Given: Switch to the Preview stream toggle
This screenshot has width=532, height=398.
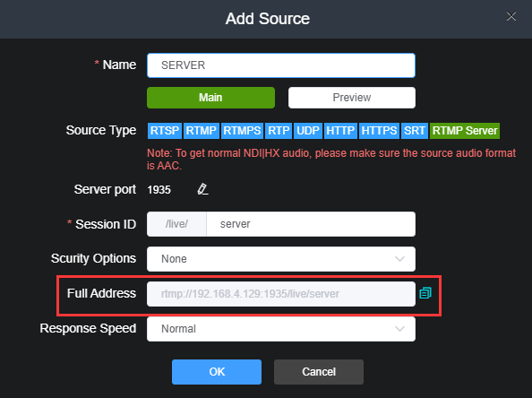Looking at the screenshot, I should 351,98.
